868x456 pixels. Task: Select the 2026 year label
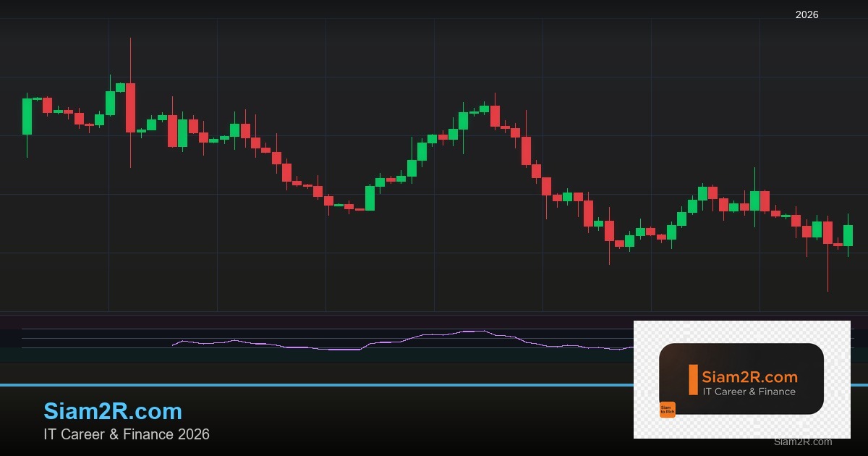(x=807, y=14)
